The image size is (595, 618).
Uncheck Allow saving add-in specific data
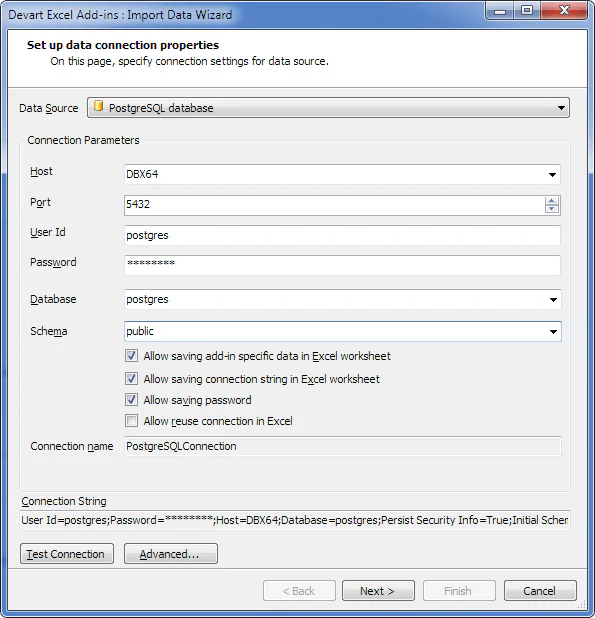[x=131, y=356]
